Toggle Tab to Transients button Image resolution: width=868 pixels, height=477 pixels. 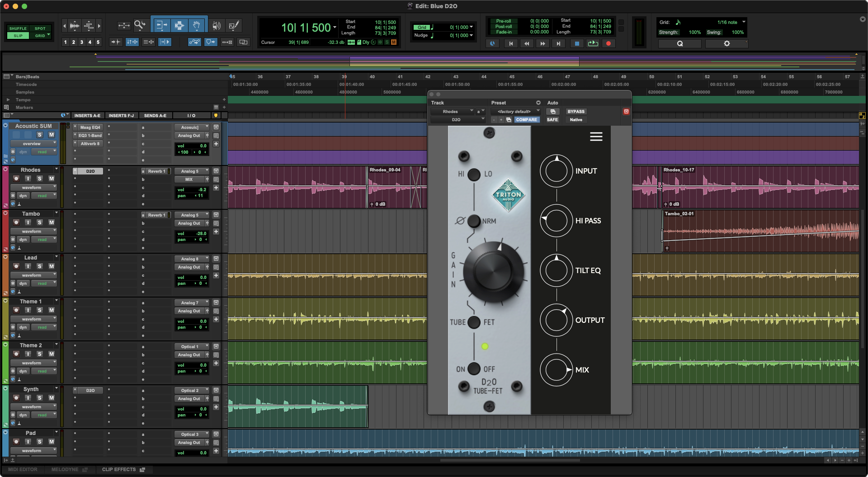(116, 42)
